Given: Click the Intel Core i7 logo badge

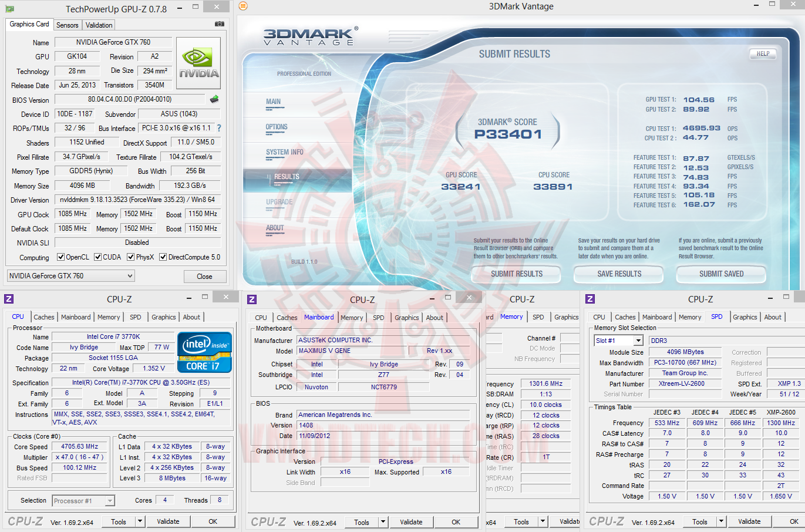Looking at the screenshot, I should coord(204,352).
